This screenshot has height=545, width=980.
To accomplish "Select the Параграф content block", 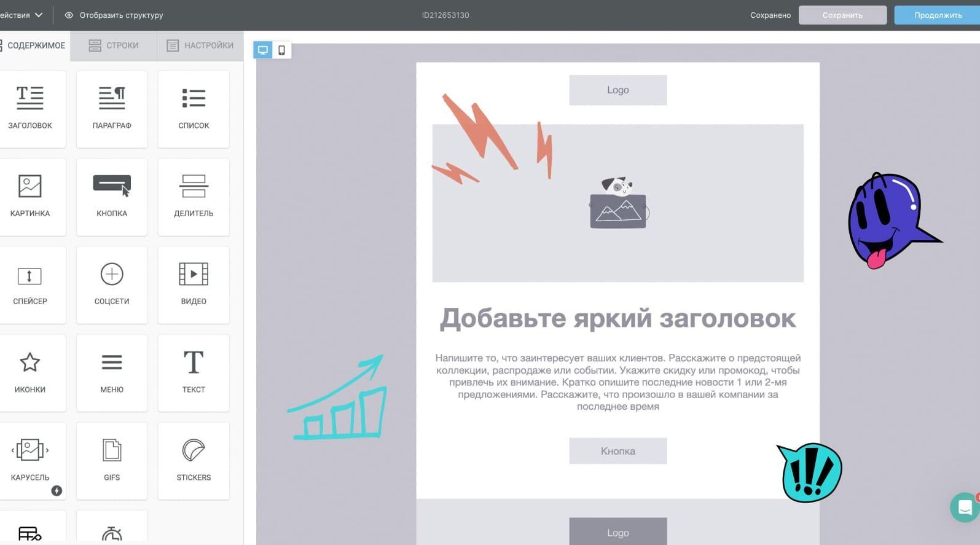I will (x=112, y=109).
